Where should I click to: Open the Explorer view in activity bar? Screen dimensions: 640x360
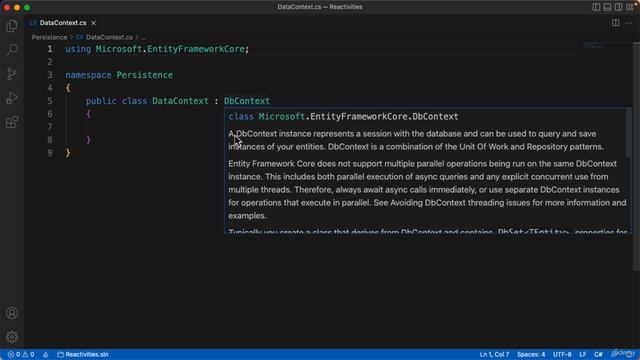point(12,26)
